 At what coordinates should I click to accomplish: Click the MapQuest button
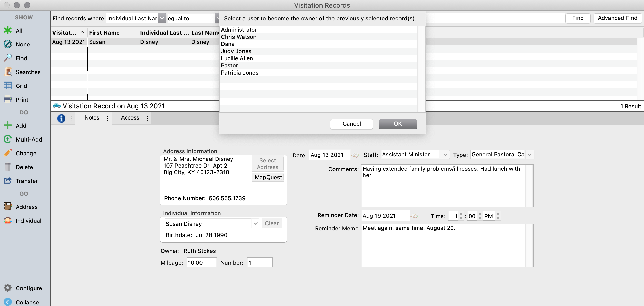(268, 177)
